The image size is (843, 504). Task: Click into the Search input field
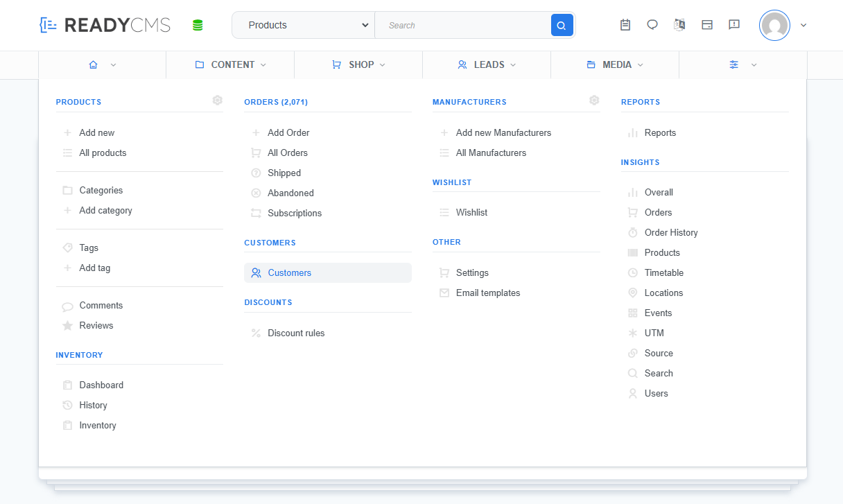point(462,26)
